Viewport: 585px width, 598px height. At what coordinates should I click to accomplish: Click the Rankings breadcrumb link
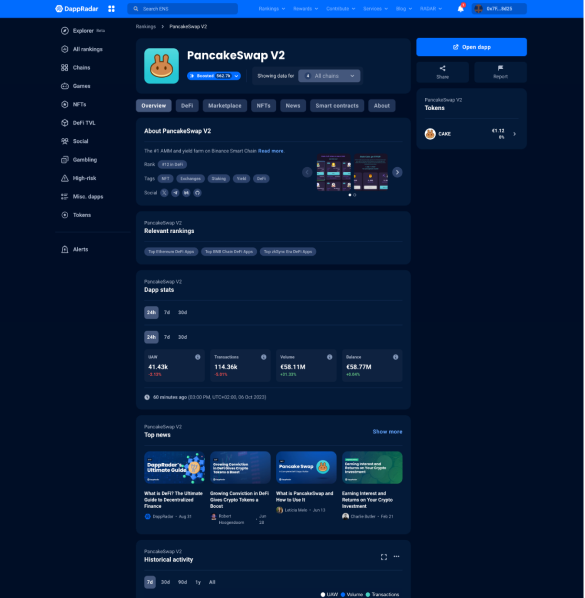146,26
